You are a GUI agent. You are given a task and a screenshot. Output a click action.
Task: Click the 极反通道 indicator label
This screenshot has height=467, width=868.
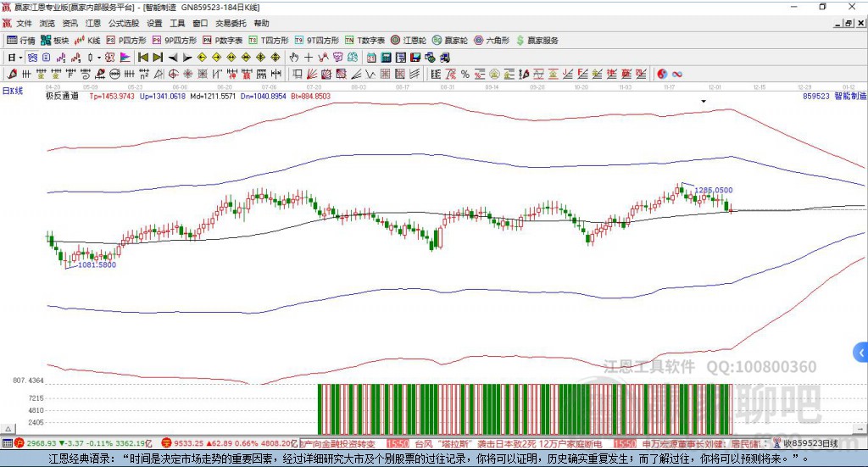(x=62, y=97)
